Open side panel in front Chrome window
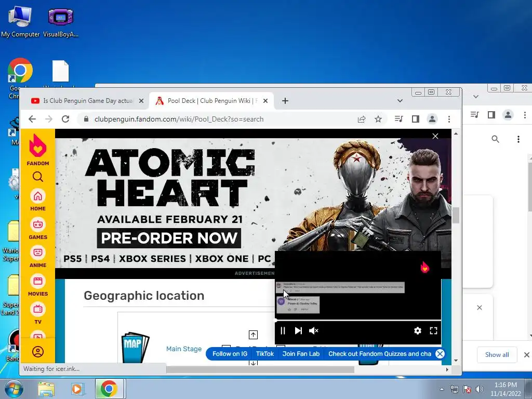 click(415, 119)
